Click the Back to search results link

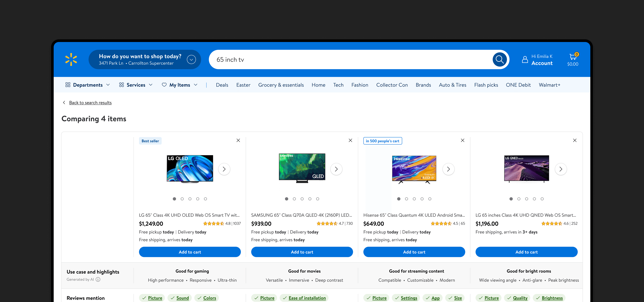coord(90,103)
